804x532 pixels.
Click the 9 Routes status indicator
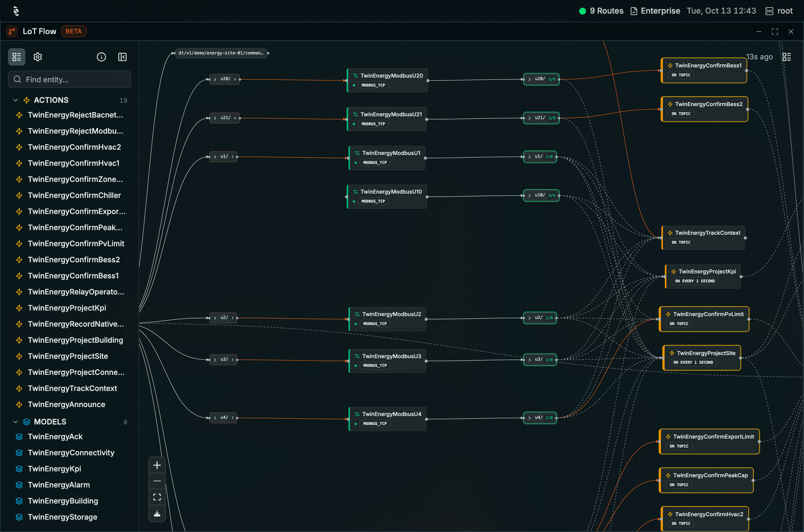[601, 11]
